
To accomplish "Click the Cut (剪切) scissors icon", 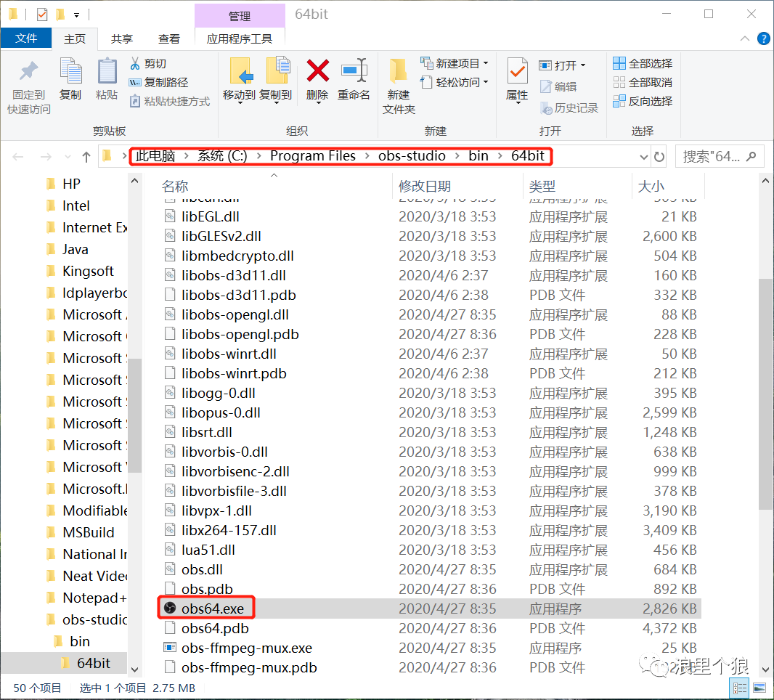I will [135, 63].
